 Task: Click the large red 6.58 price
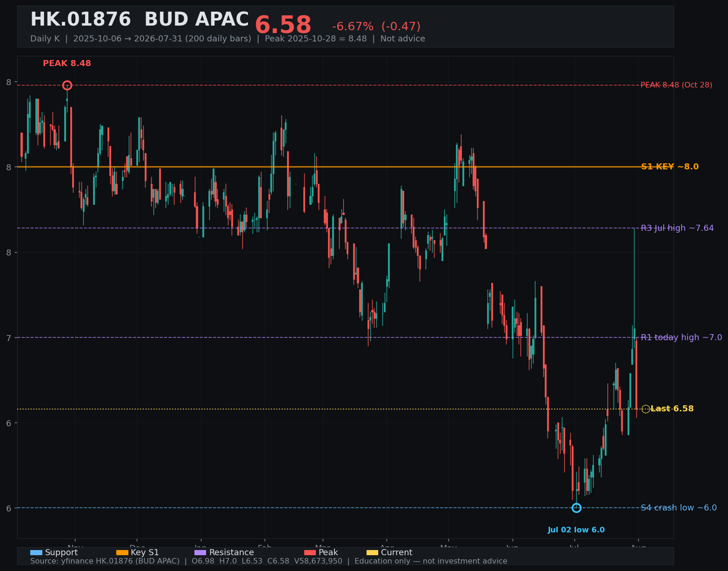(283, 25)
